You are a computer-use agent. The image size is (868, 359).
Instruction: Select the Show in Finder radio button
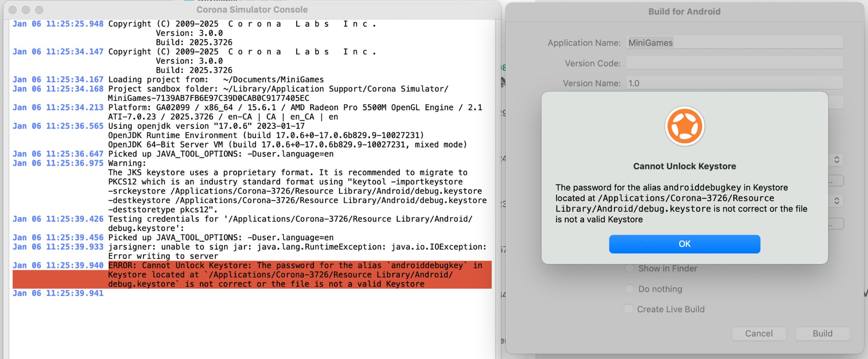click(x=629, y=269)
